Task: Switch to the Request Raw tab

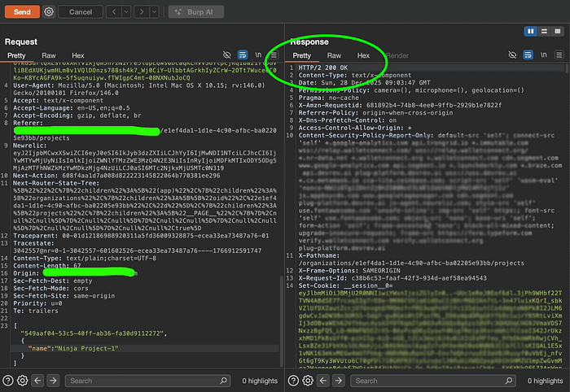Action: [49, 55]
